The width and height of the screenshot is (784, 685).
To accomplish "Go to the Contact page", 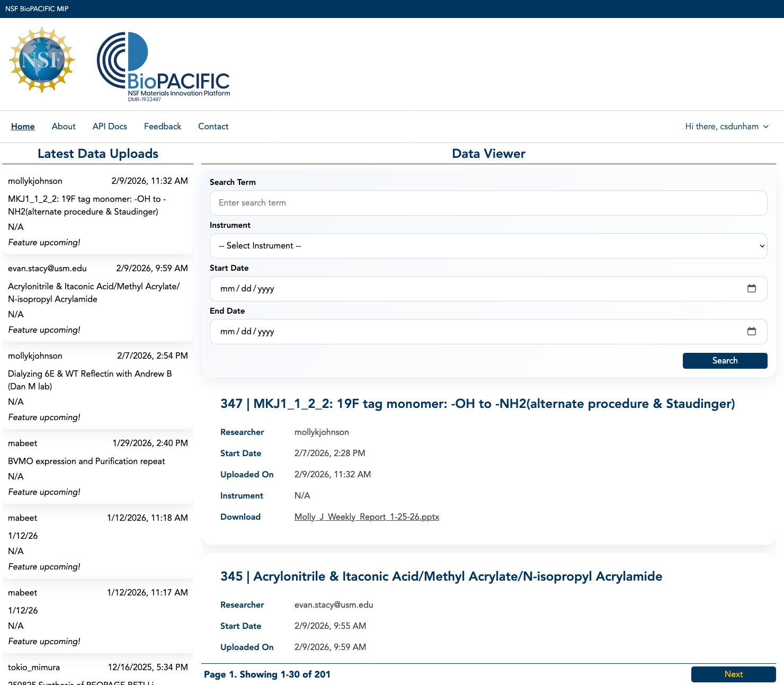I will click(213, 127).
